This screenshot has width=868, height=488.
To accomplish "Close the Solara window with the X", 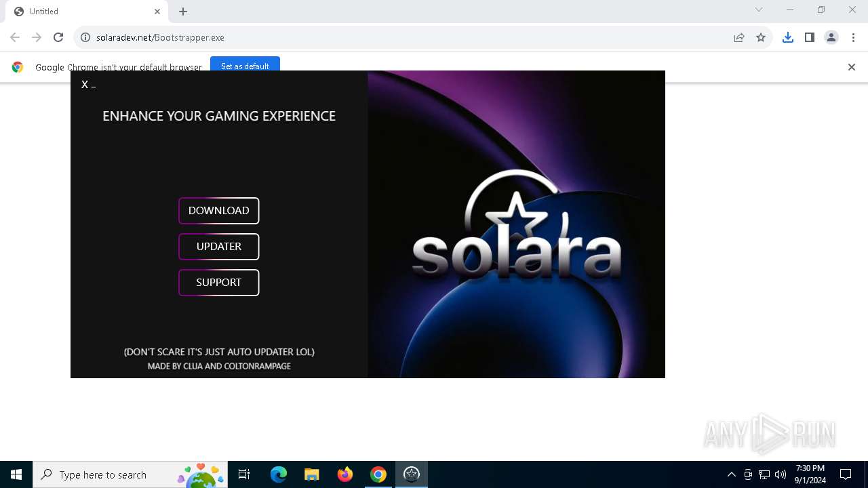I will 85,85.
